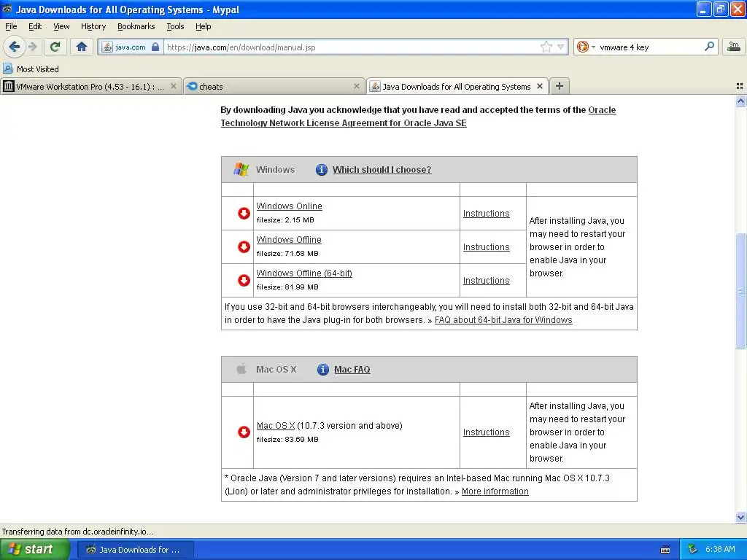This screenshot has height=560, width=747.
Task: Open the Home page icon
Action: pos(82,47)
